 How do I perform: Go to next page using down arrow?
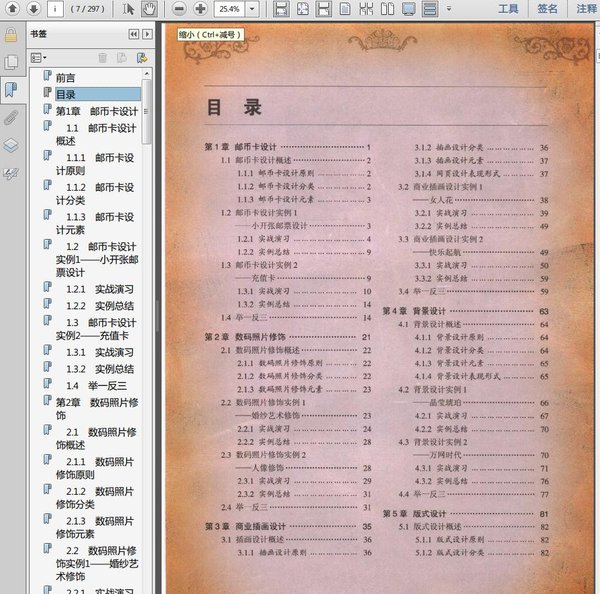tap(34, 8)
